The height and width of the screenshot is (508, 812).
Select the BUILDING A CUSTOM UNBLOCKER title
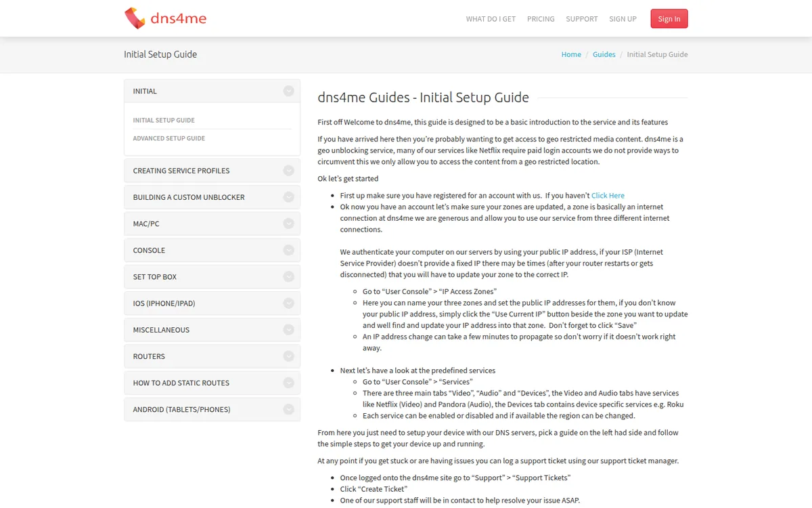(x=189, y=197)
